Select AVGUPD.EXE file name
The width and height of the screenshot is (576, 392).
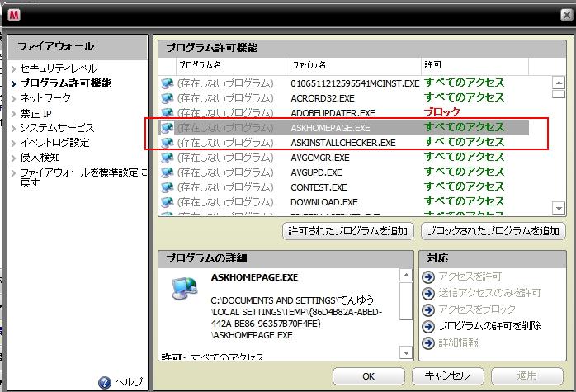tap(316, 172)
